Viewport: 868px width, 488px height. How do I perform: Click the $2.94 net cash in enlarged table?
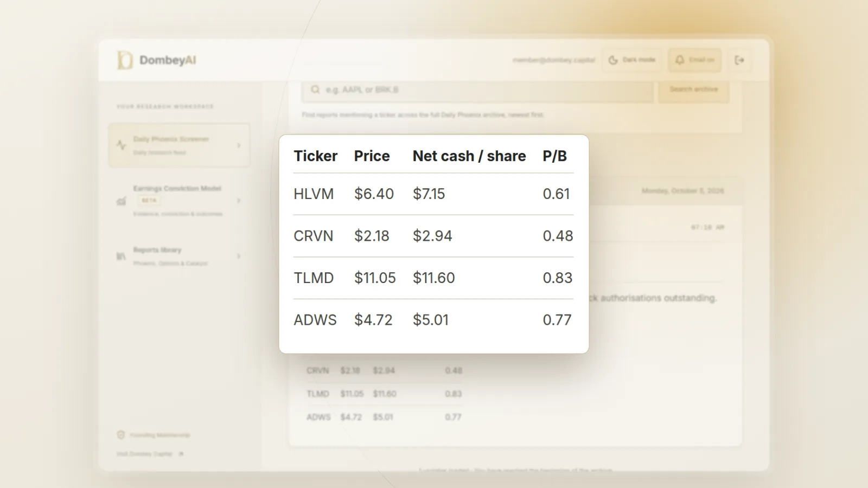coord(432,236)
